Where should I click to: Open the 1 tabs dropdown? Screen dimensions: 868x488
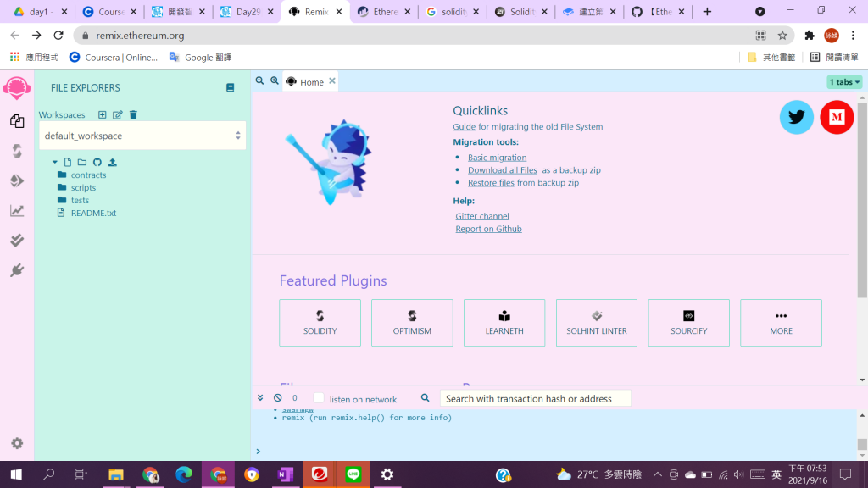844,82
